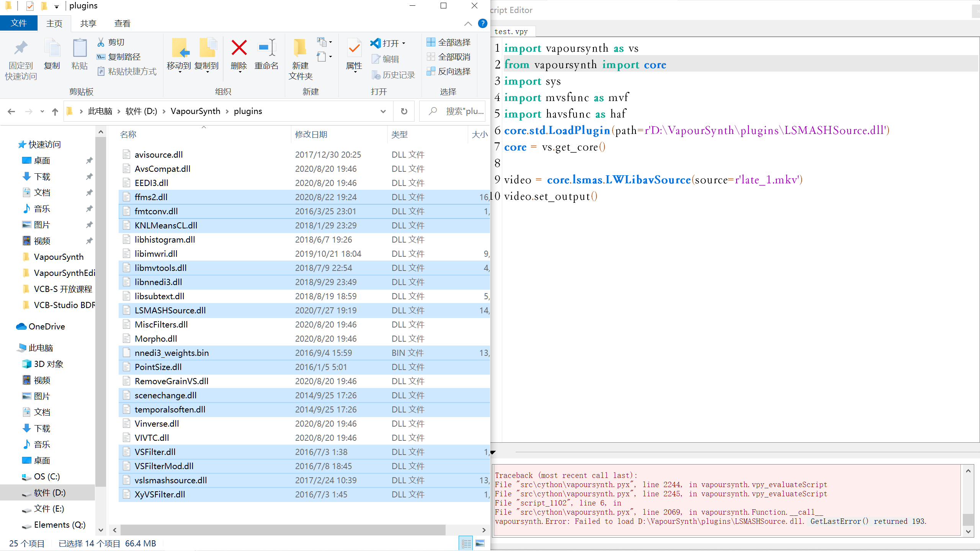Image resolution: width=980 pixels, height=551 pixels.
Task: Click the Rename icon
Action: click(x=267, y=47)
